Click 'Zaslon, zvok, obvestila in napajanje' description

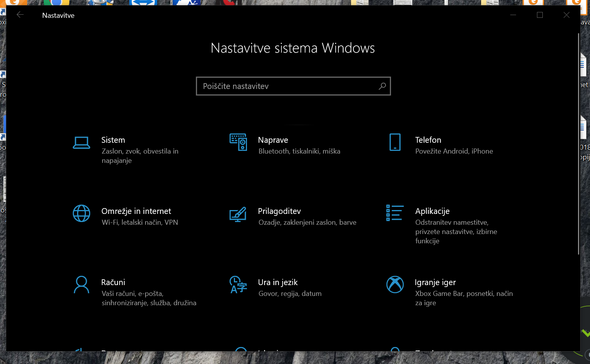point(140,156)
